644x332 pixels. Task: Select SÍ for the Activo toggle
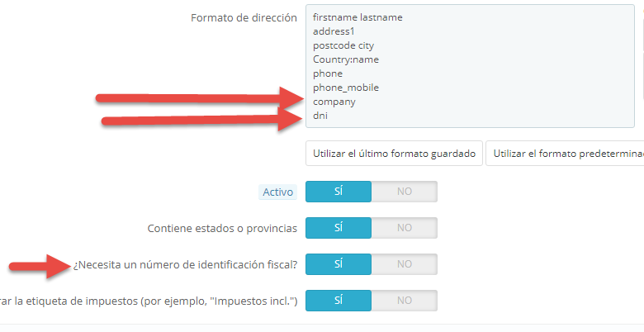click(x=339, y=192)
